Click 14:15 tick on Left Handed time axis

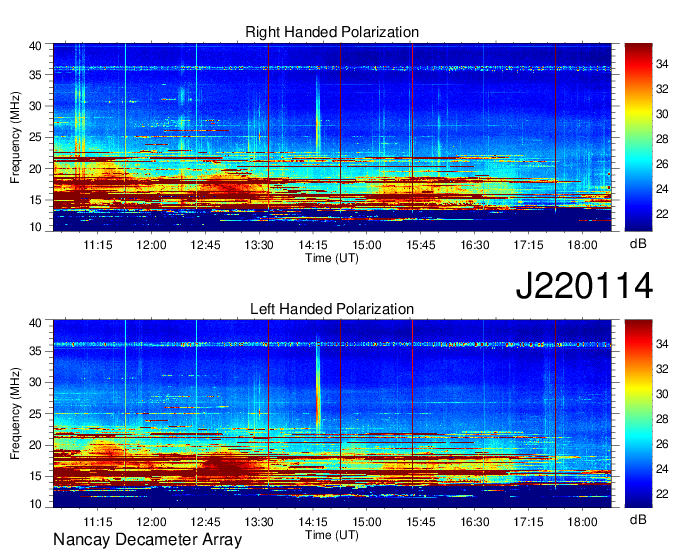pos(313,521)
